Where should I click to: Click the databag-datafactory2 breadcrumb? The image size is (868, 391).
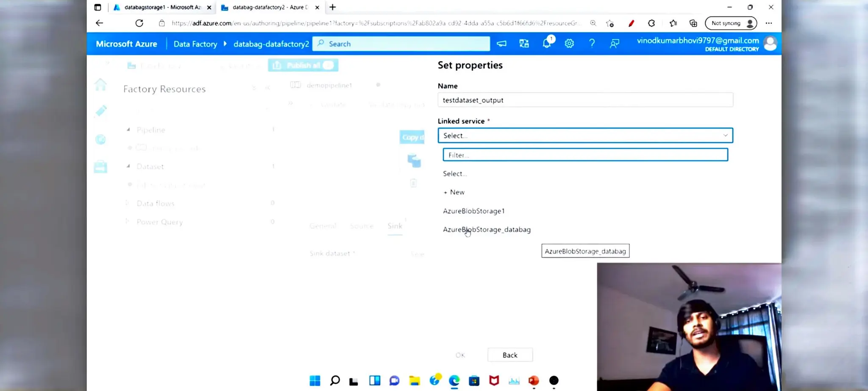pos(271,44)
